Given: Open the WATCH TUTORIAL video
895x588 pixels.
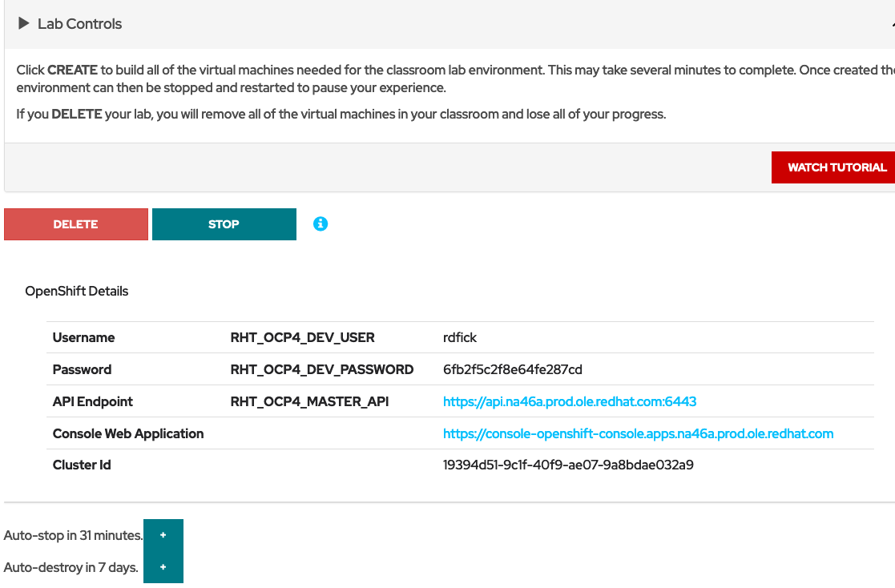Looking at the screenshot, I should 838,167.
